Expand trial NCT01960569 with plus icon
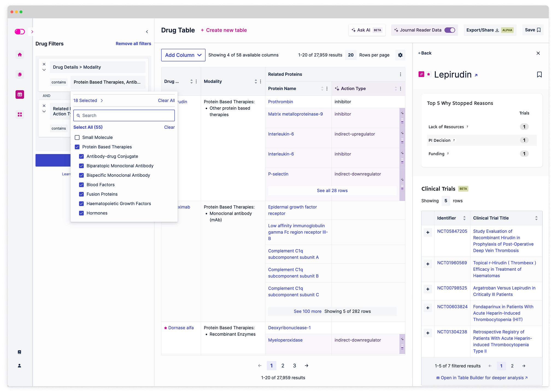The image size is (552, 392). pos(428,264)
